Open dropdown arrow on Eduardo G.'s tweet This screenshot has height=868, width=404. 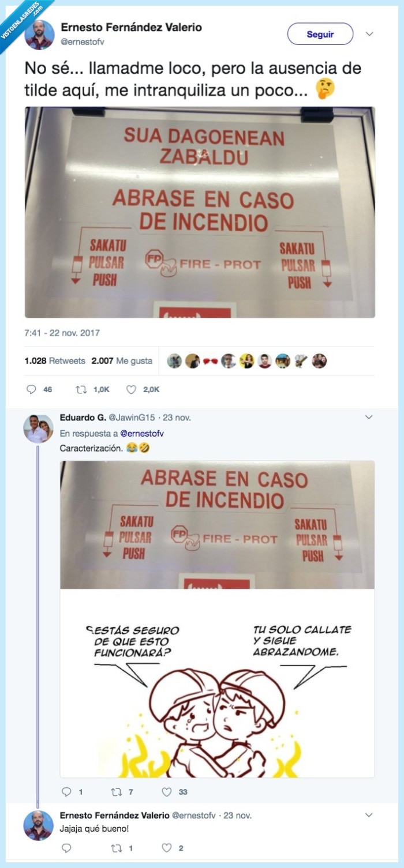click(x=369, y=416)
